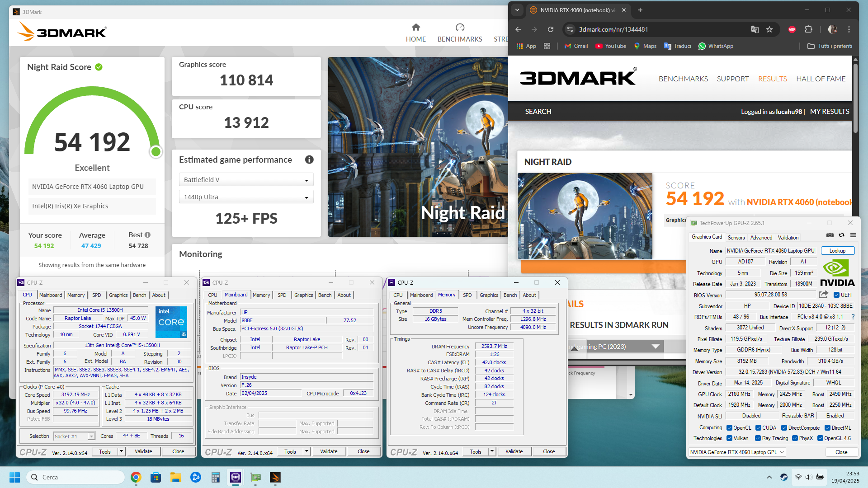Toggle the DirectML checkbox
The width and height of the screenshot is (868, 488).
(x=827, y=428)
